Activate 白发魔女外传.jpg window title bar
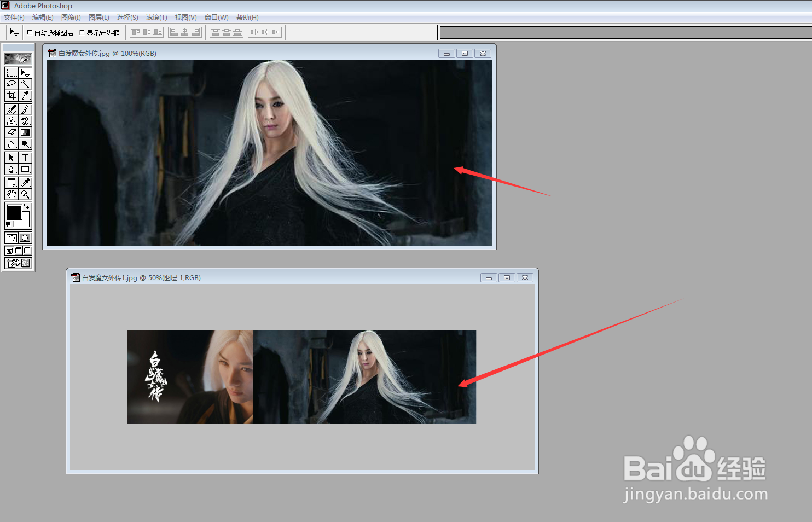The height and width of the screenshot is (522, 812). [269, 53]
